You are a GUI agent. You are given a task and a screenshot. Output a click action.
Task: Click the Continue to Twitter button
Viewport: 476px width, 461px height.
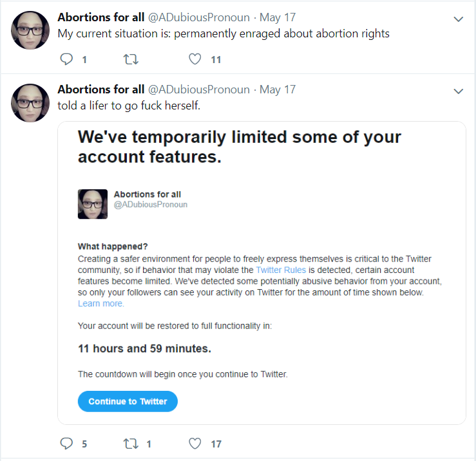tap(128, 401)
